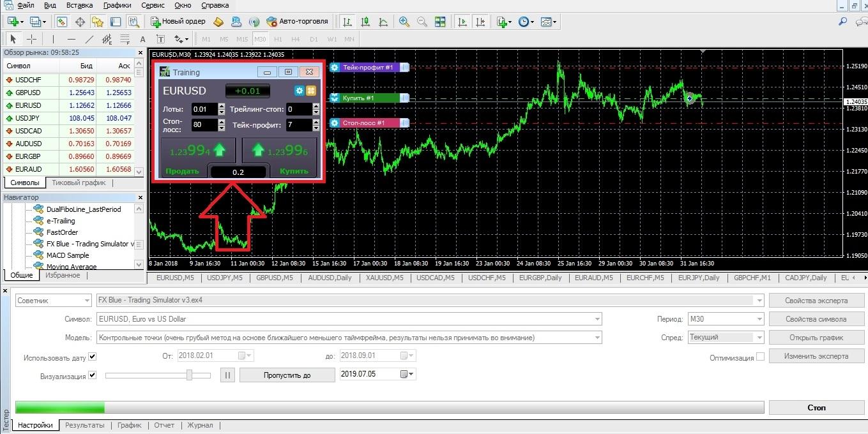Screen dimensions: 868x434
Task: Click the tile windows grid icon
Action: (x=440, y=22)
